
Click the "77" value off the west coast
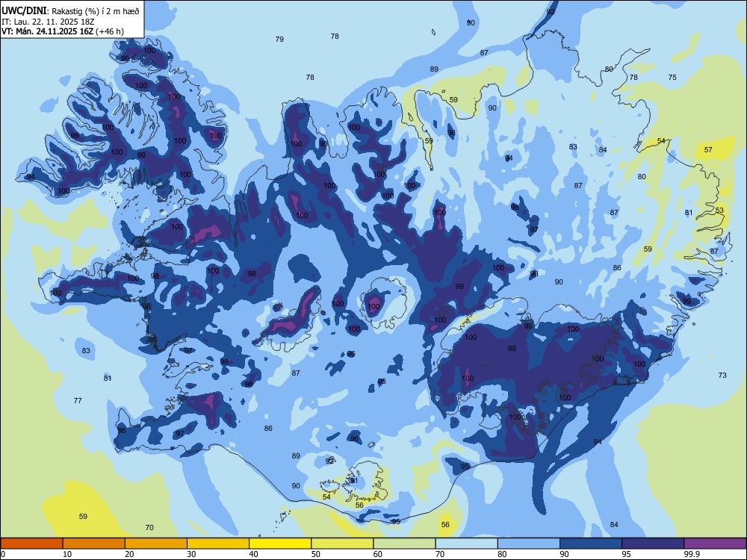(78, 400)
